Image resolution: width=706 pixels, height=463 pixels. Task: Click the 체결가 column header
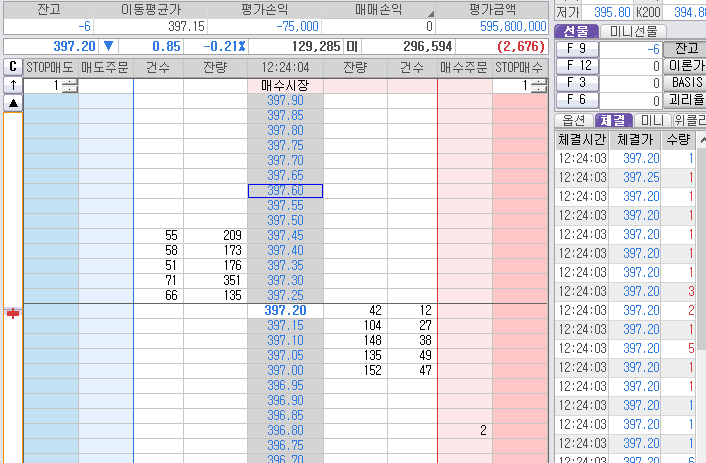pos(635,140)
